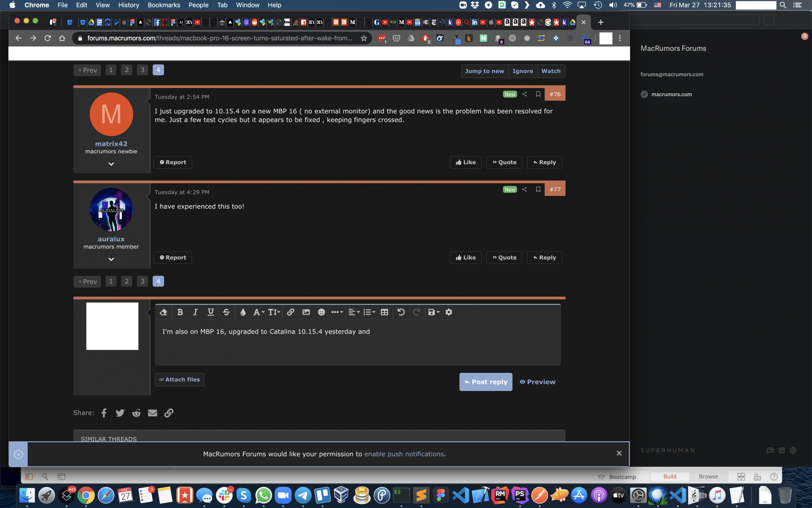The width and height of the screenshot is (812, 508).
Task: Share post #76 icon
Action: [525, 94]
